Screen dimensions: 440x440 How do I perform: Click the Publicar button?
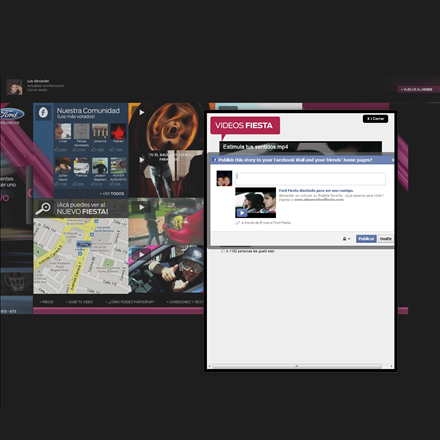pyautogui.click(x=366, y=239)
